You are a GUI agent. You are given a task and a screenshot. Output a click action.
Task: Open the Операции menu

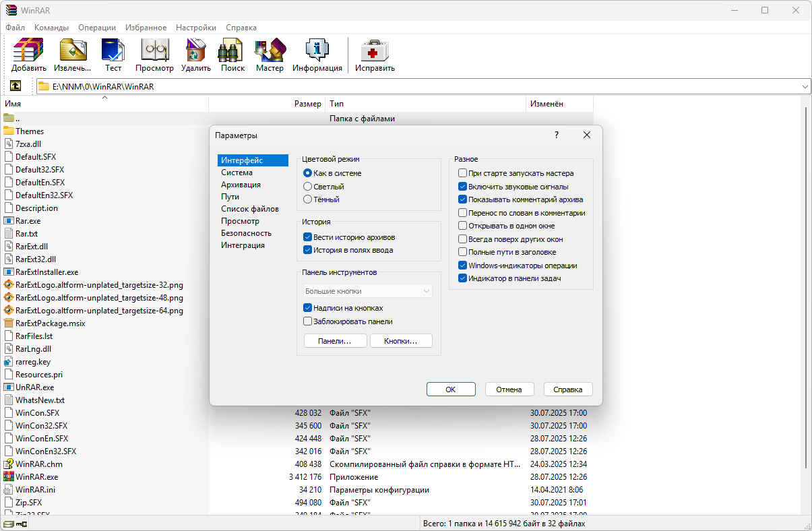point(97,28)
